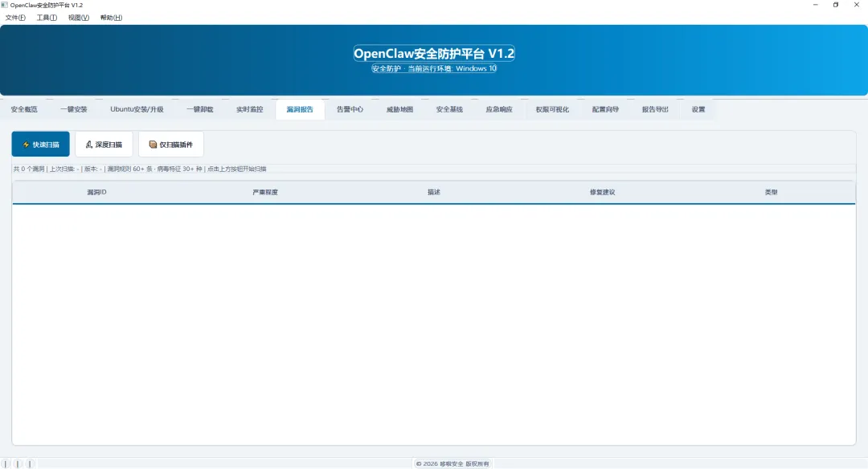Sort by the 漏洞ID column header

pos(97,193)
